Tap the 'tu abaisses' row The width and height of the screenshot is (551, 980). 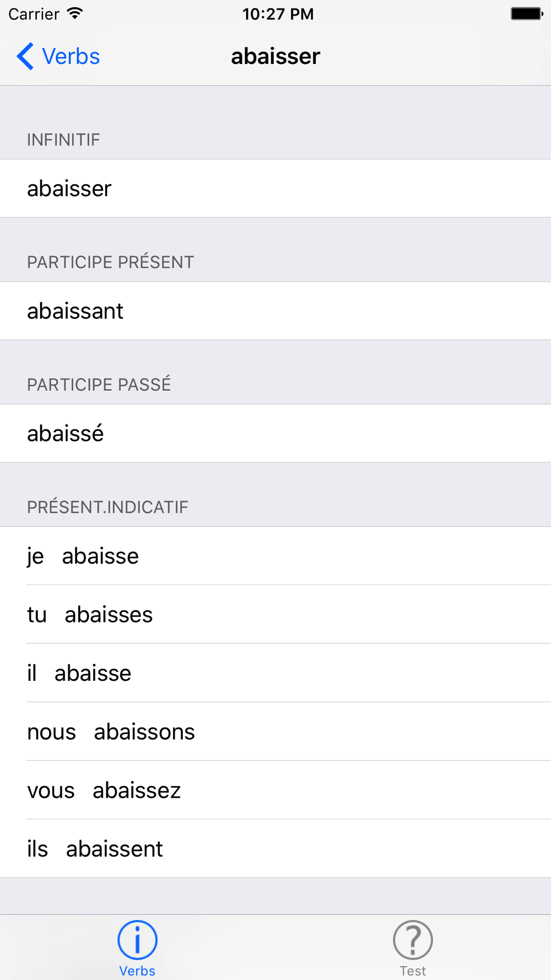[x=275, y=614]
